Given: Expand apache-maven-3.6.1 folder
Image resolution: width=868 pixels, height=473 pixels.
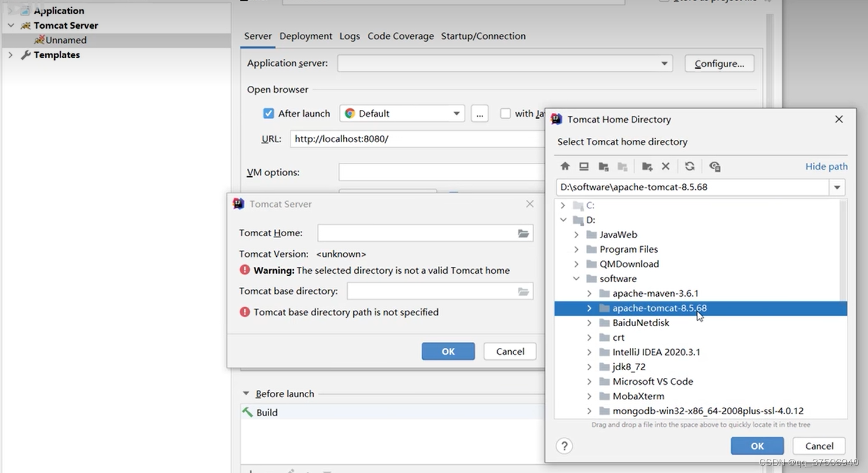Looking at the screenshot, I should (589, 293).
